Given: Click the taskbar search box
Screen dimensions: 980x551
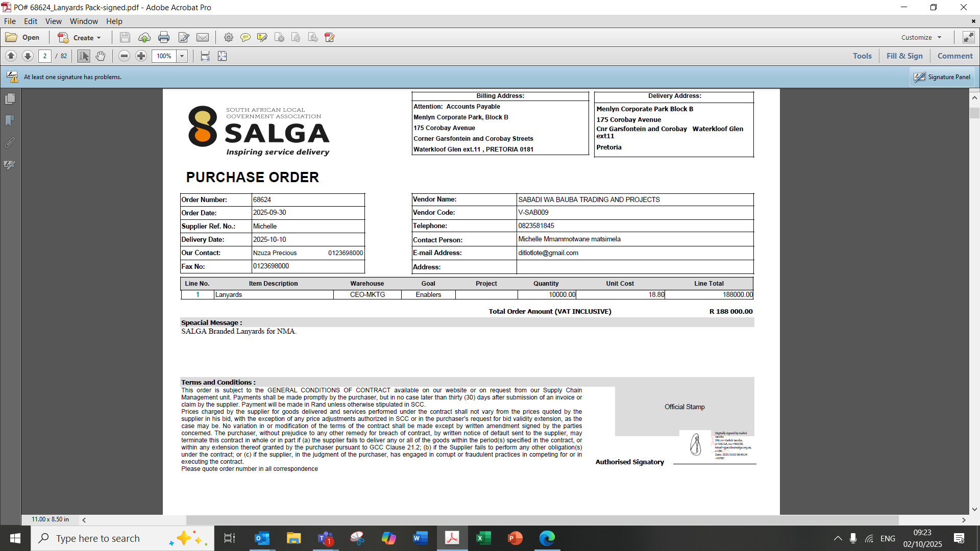Looking at the screenshot, I should (122, 538).
